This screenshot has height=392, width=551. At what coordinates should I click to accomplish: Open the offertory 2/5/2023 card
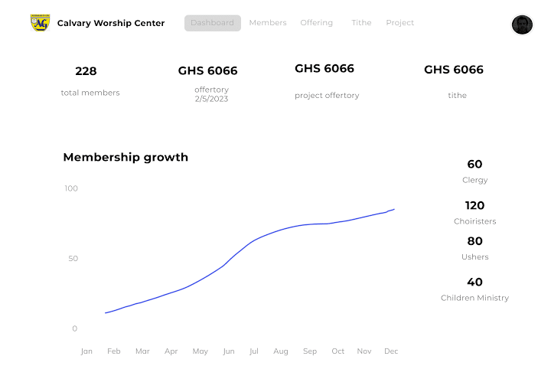coord(208,83)
